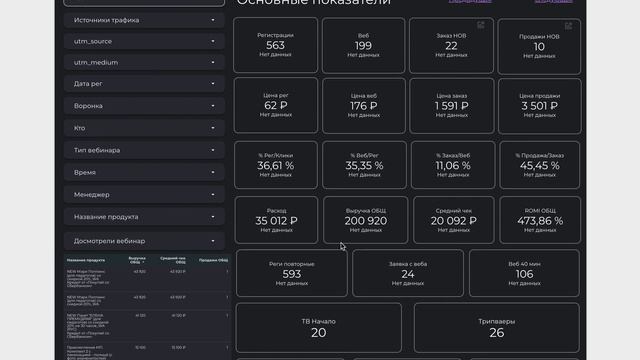Expand the utm_medium filter

pyautogui.click(x=144, y=62)
